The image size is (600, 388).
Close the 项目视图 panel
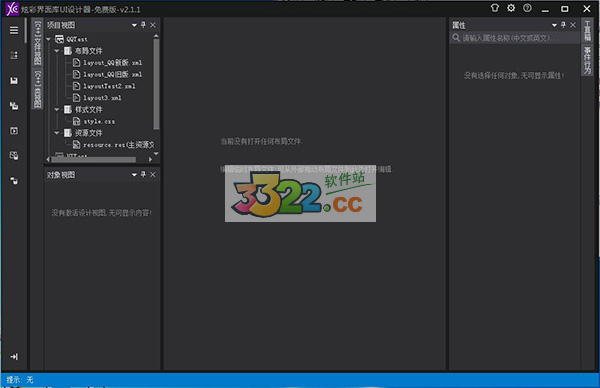click(x=153, y=25)
